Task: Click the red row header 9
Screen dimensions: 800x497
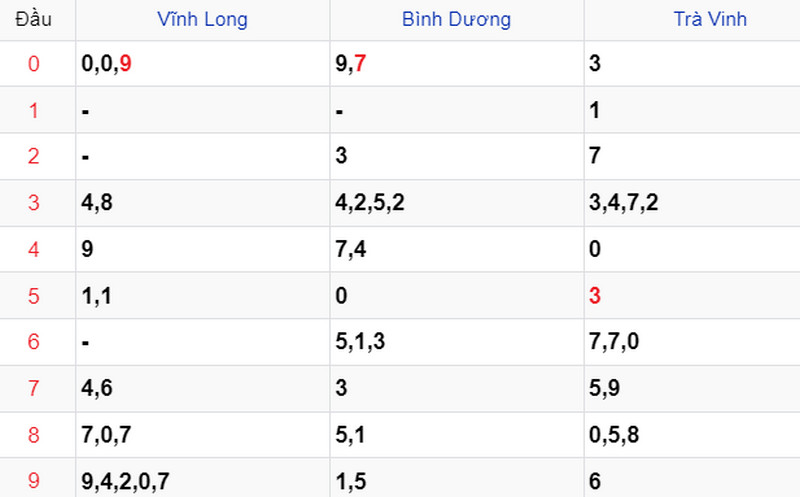Action: pos(34,481)
